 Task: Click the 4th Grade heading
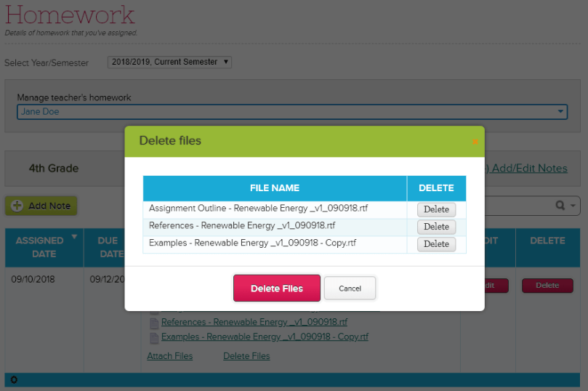point(54,169)
